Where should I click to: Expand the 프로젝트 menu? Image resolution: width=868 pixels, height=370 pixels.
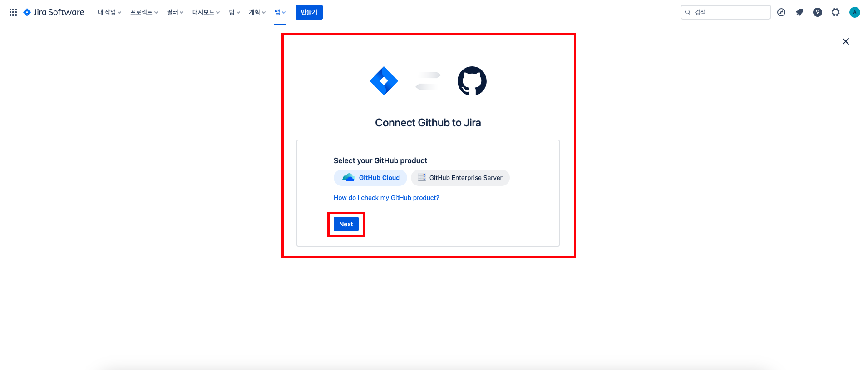pos(144,12)
